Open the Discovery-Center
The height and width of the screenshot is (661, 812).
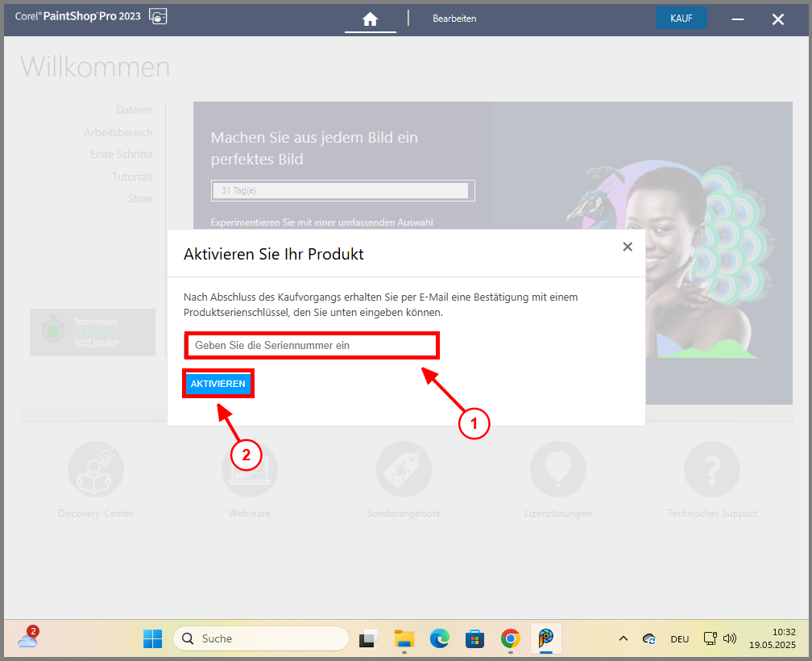95,468
